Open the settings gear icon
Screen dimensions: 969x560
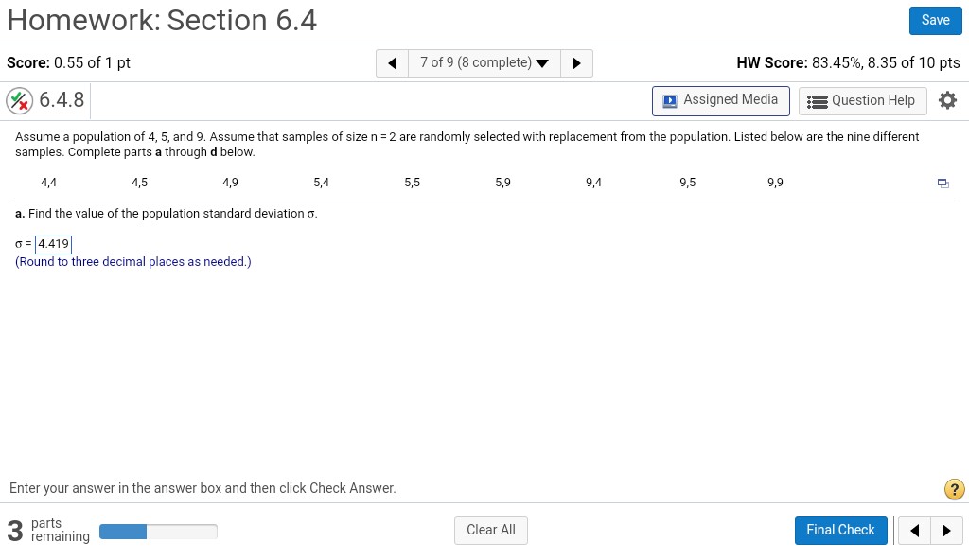pos(947,100)
